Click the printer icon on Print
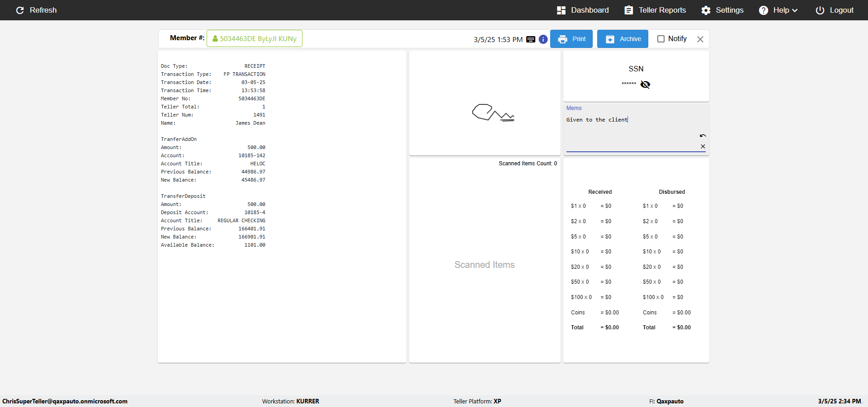Viewport: 868px width, 407px height. click(x=562, y=39)
